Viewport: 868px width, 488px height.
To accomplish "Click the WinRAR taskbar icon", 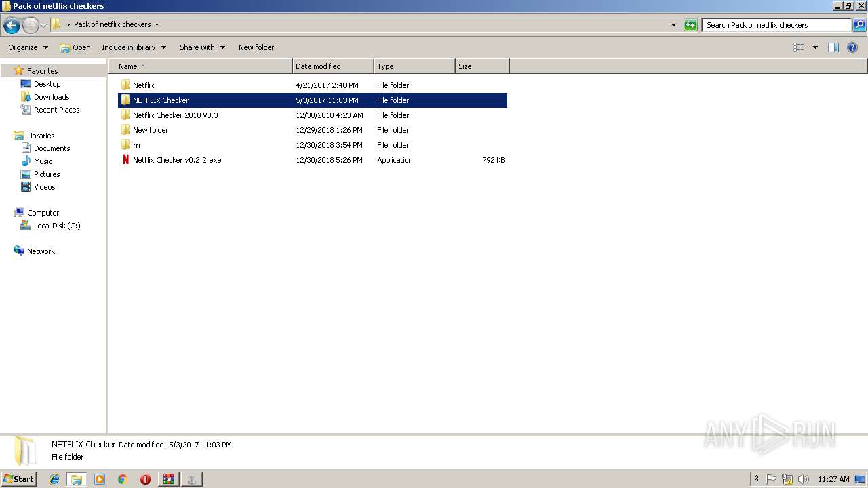I will coord(168,479).
